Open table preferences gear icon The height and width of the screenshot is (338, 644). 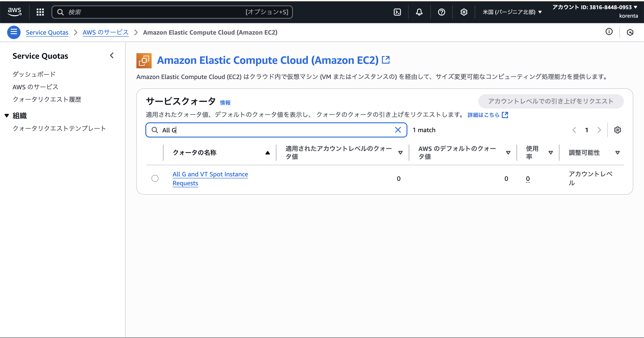(617, 130)
